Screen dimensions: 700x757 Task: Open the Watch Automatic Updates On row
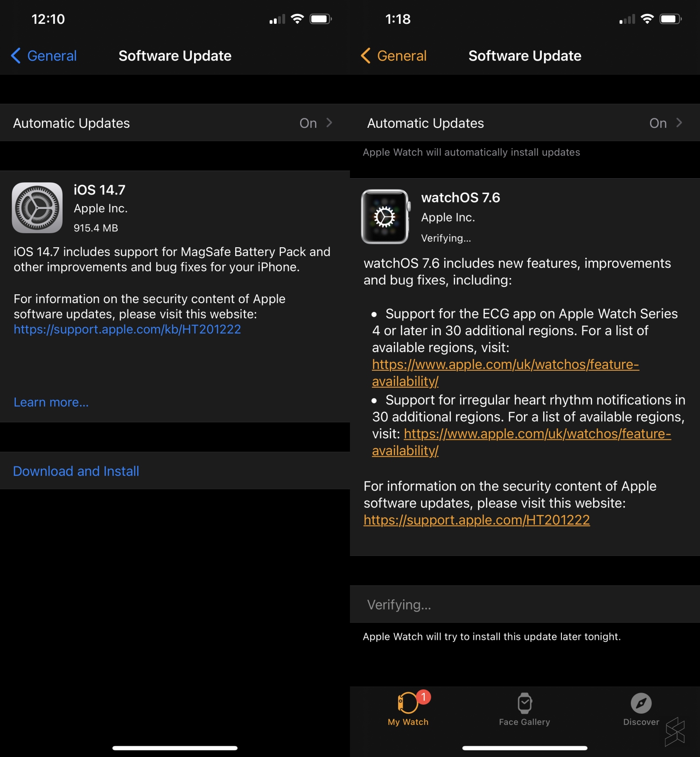click(525, 123)
